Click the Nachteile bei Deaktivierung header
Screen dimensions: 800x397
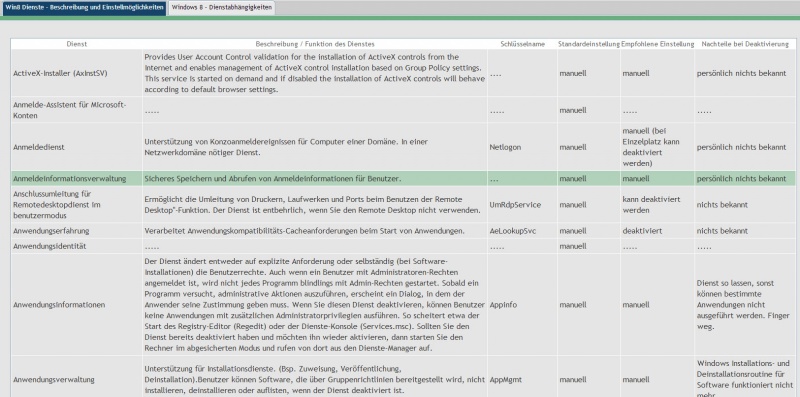745,44
